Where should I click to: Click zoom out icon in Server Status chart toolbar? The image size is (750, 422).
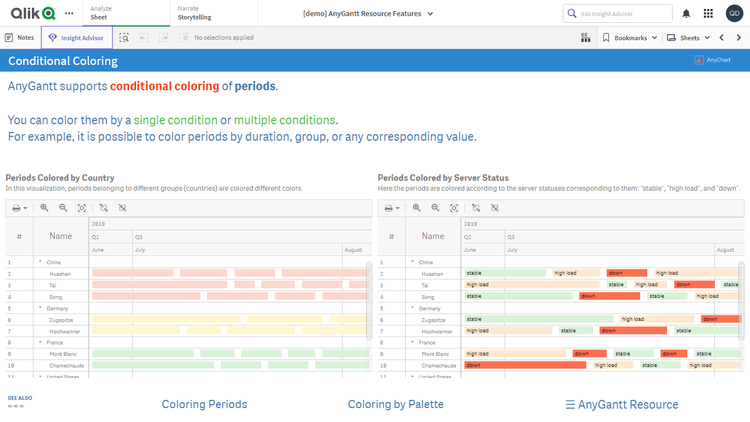pyautogui.click(x=436, y=208)
